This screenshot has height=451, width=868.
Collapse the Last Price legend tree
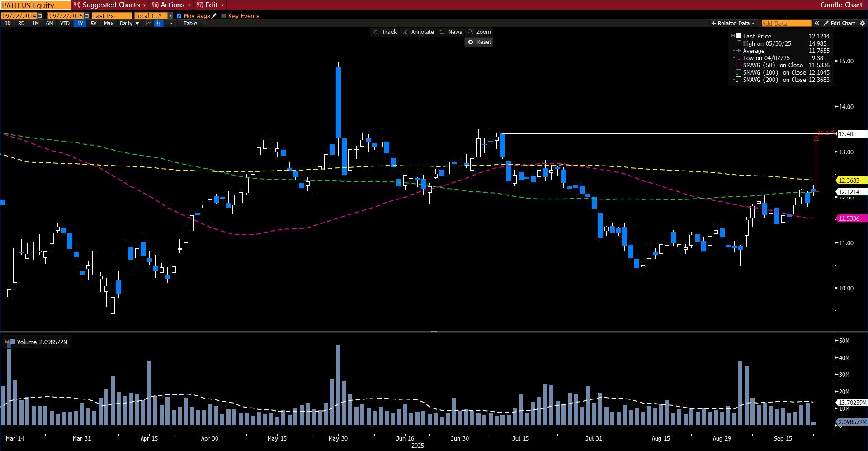(x=733, y=36)
